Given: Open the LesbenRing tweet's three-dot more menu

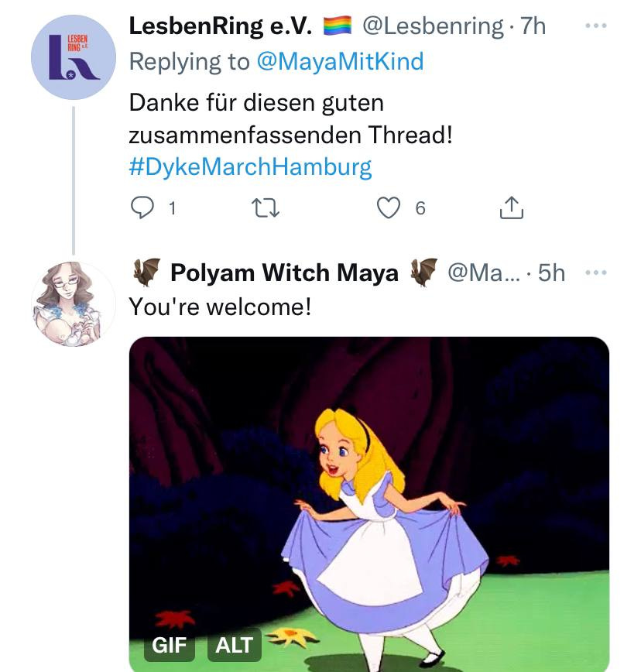Looking at the screenshot, I should point(596,26).
